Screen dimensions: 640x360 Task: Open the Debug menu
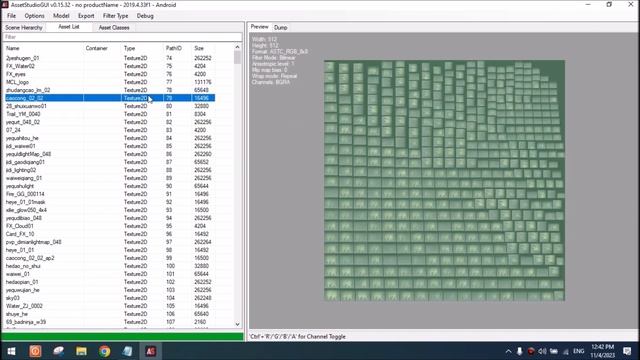(145, 16)
